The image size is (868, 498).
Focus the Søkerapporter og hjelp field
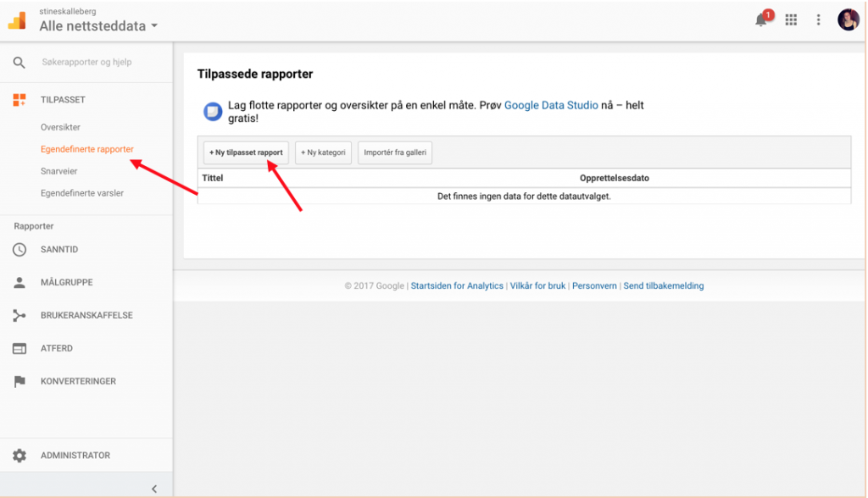click(87, 62)
